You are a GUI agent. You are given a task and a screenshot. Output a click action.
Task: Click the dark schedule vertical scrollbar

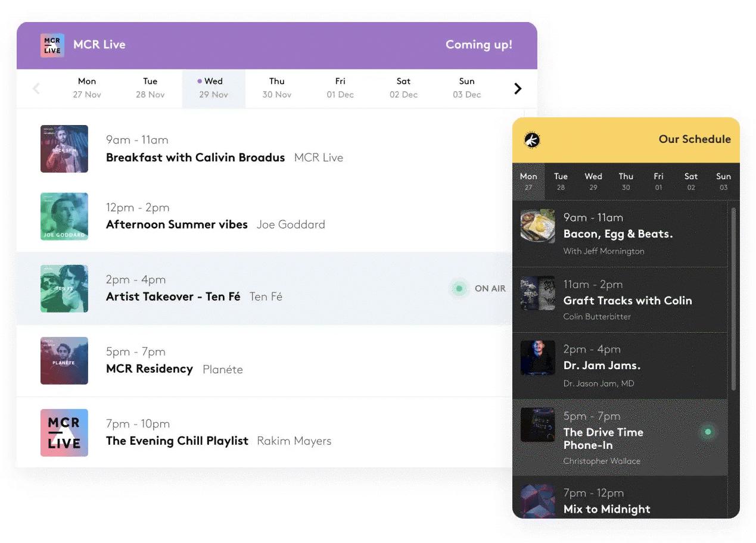pyautogui.click(x=733, y=298)
